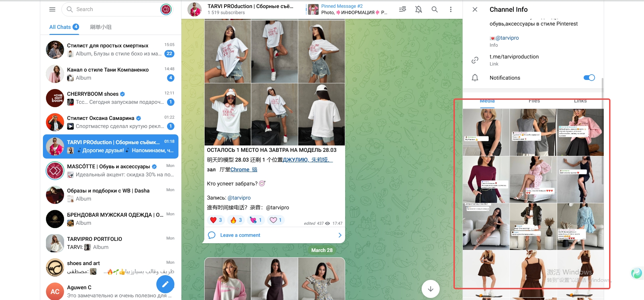This screenshot has width=644, height=300.
Task: Click the heart reaction with count 3
Action: 216,220
